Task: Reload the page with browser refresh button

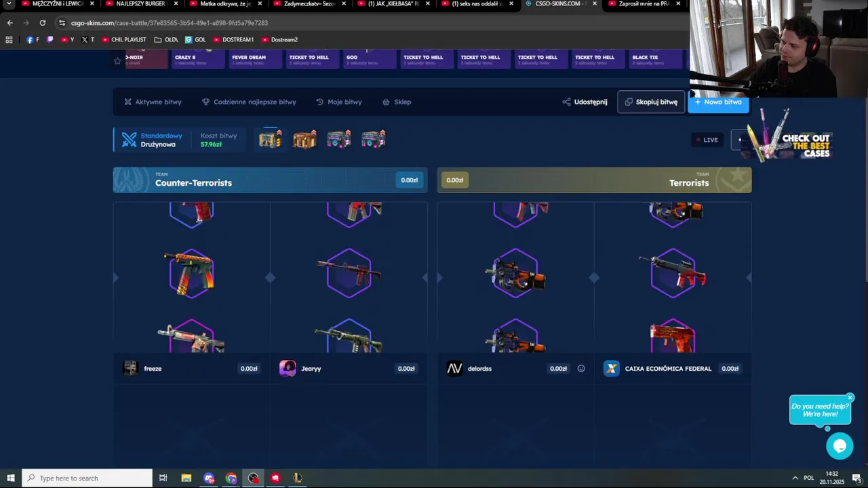Action: pyautogui.click(x=42, y=22)
